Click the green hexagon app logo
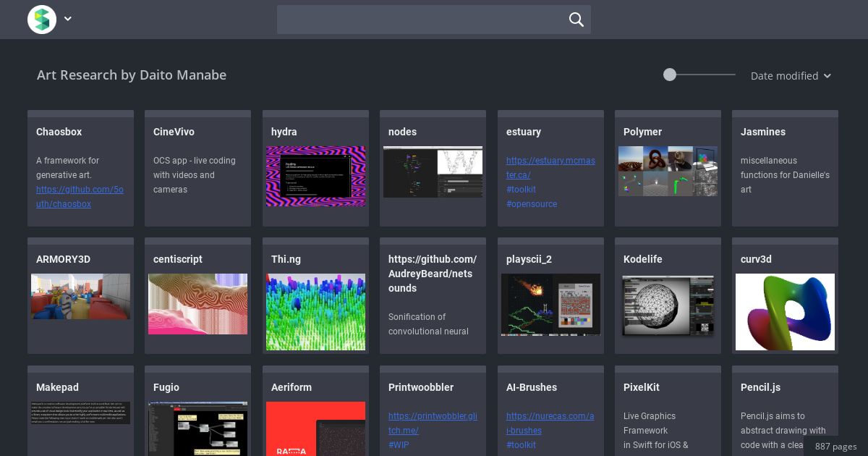The width and height of the screenshot is (868, 456). pos(42,19)
